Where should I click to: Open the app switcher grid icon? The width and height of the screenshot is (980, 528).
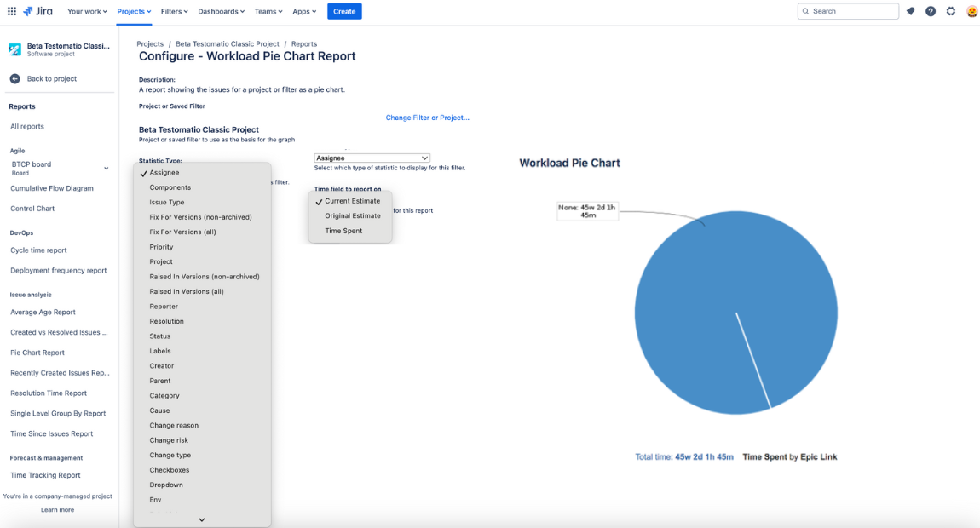11,11
